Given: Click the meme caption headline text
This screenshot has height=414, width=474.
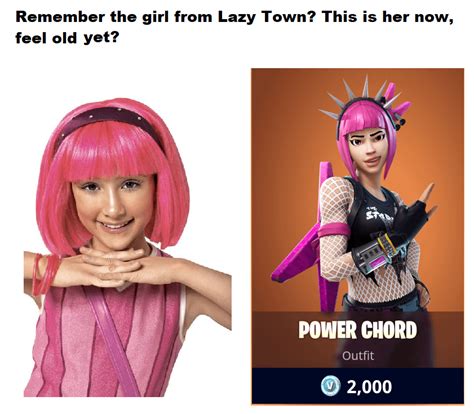Looking at the screenshot, I should [x=234, y=27].
